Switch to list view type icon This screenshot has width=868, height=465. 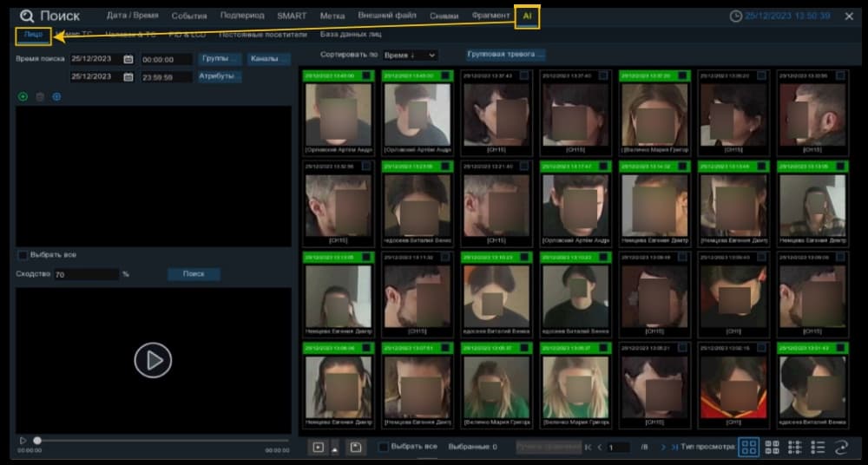tap(818, 447)
